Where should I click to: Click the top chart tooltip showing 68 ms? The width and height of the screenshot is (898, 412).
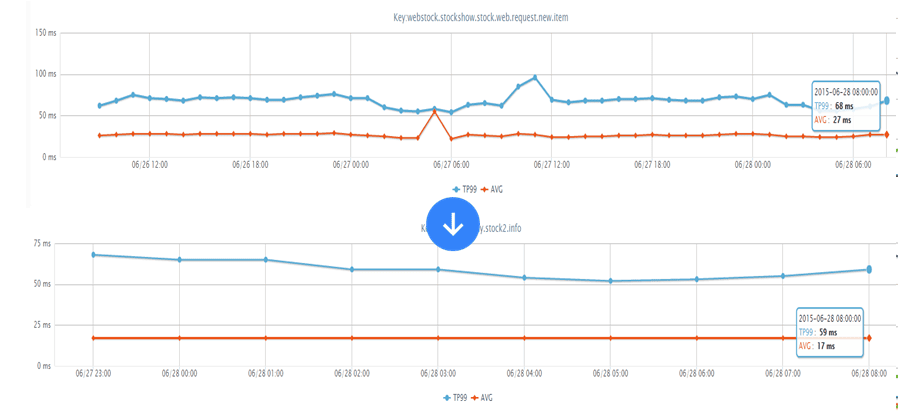[844, 104]
